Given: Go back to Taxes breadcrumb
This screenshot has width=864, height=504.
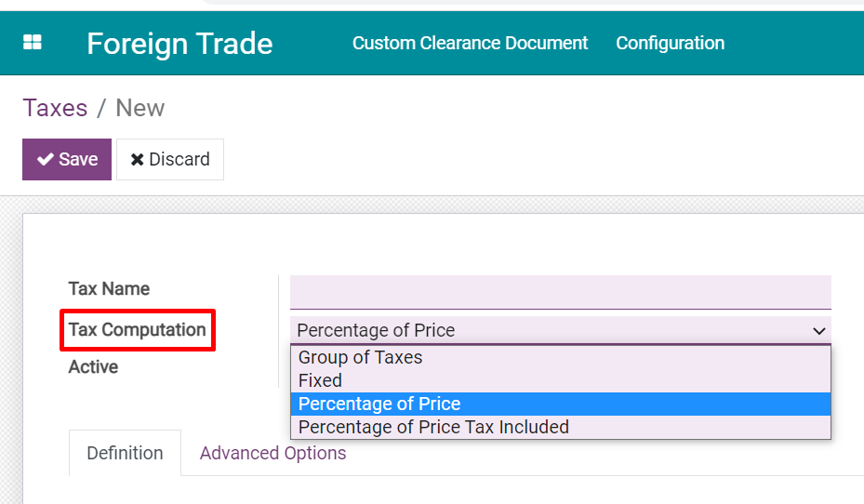Looking at the screenshot, I should point(55,108).
